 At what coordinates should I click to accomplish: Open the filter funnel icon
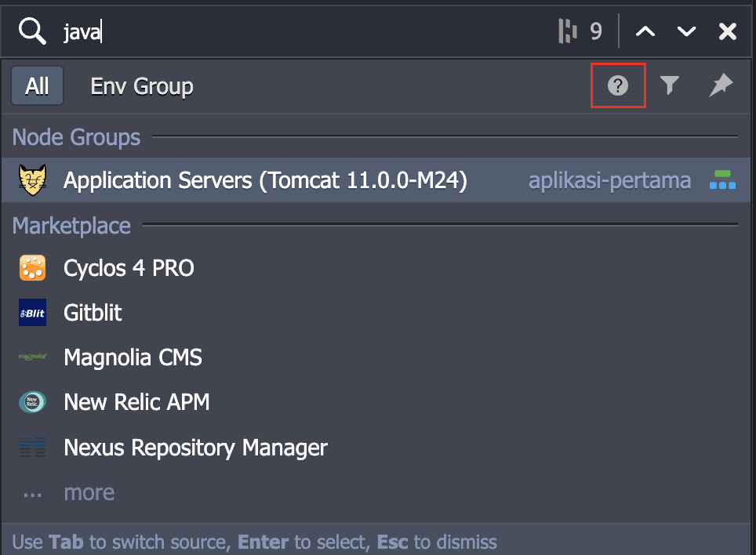click(x=669, y=85)
